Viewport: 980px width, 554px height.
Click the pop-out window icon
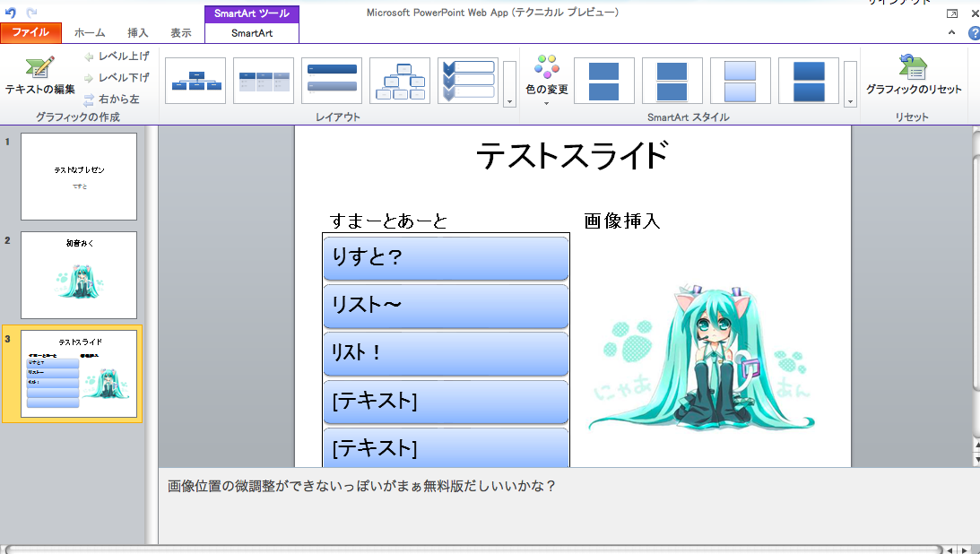tap(952, 13)
